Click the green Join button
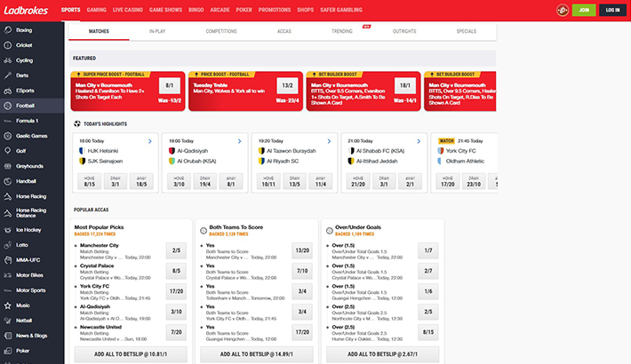 584,10
